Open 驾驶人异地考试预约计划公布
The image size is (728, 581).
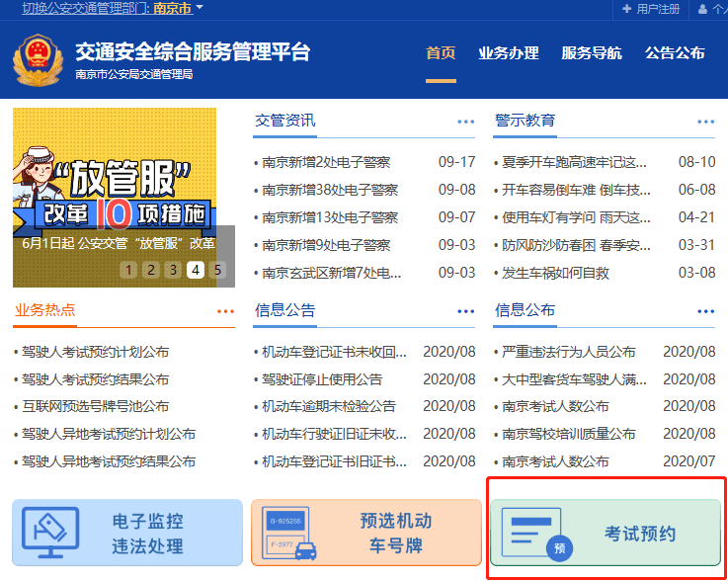point(109,434)
